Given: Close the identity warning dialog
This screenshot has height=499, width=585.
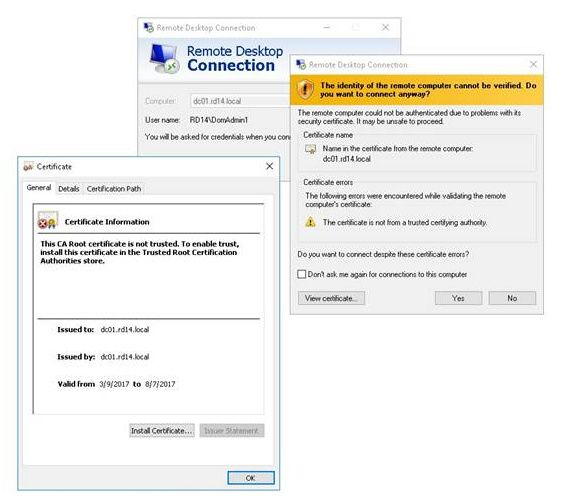Looking at the screenshot, I should pyautogui.click(x=534, y=65).
